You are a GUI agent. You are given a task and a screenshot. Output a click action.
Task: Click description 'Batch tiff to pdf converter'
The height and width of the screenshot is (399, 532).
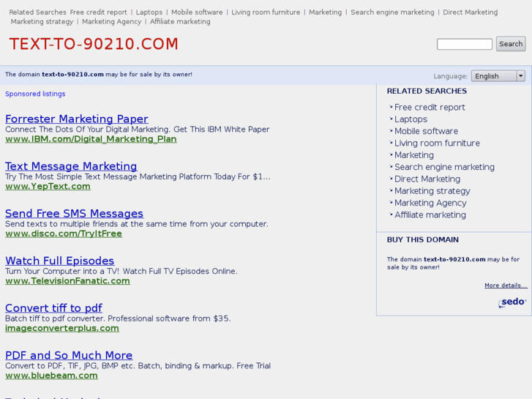point(118,318)
